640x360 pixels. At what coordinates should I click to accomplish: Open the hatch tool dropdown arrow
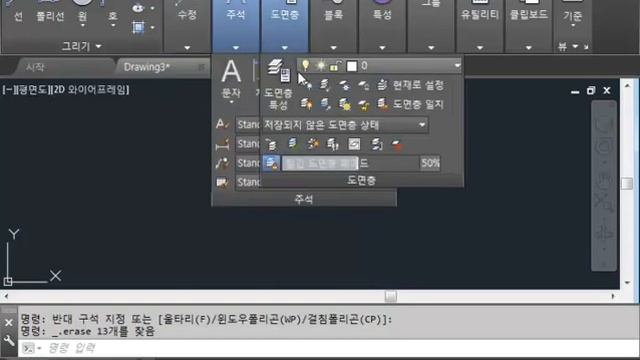click(x=152, y=28)
